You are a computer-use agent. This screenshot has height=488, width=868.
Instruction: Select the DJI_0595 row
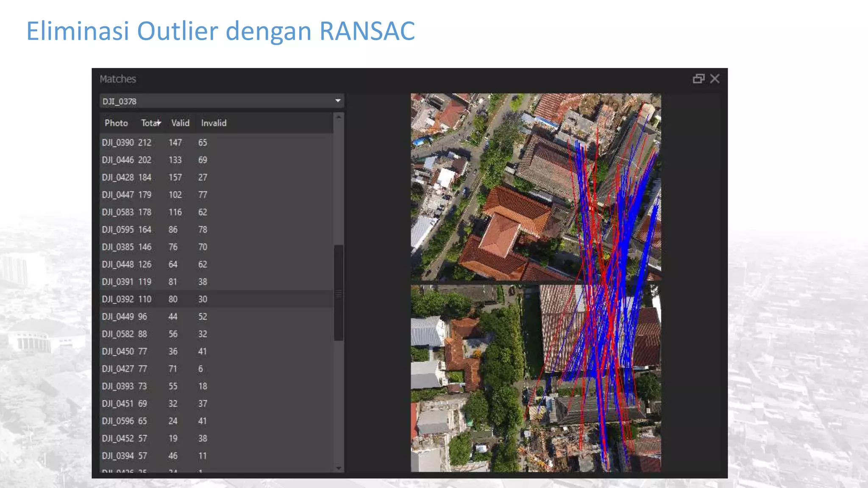click(217, 229)
